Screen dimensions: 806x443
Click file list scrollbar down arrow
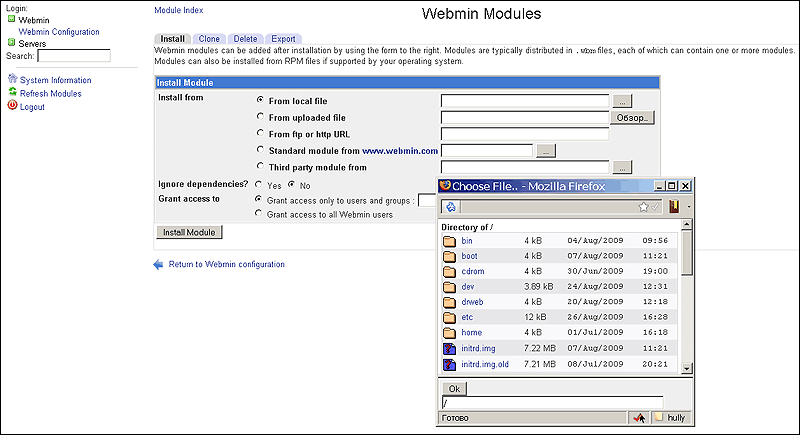point(687,368)
